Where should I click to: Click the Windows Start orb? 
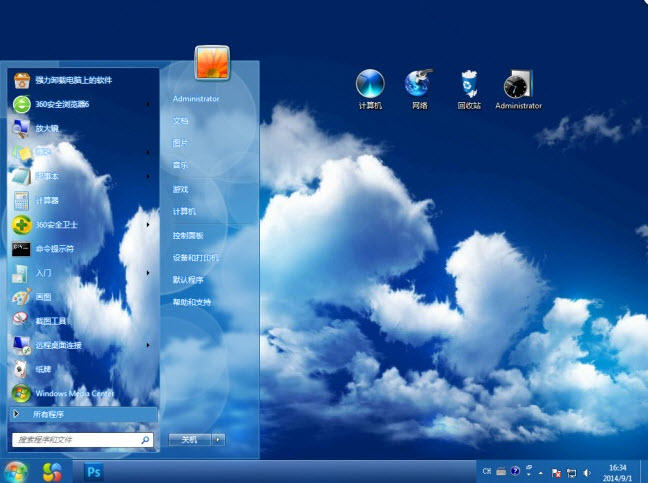click(x=15, y=472)
